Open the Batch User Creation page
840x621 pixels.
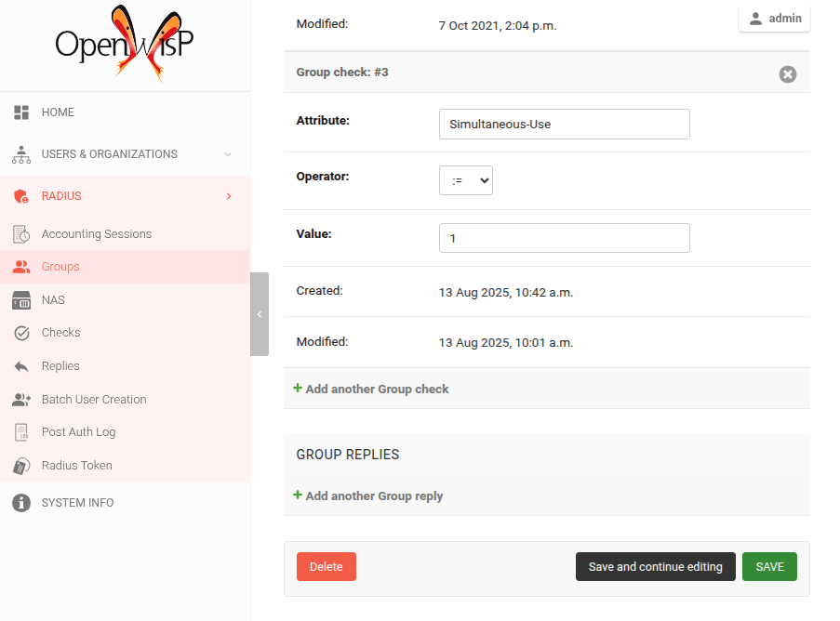94,400
